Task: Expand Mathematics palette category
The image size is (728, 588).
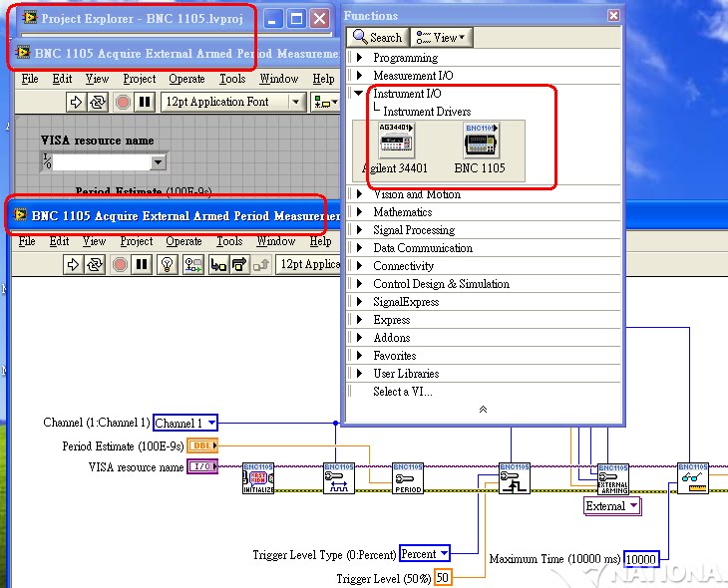Action: (359, 212)
